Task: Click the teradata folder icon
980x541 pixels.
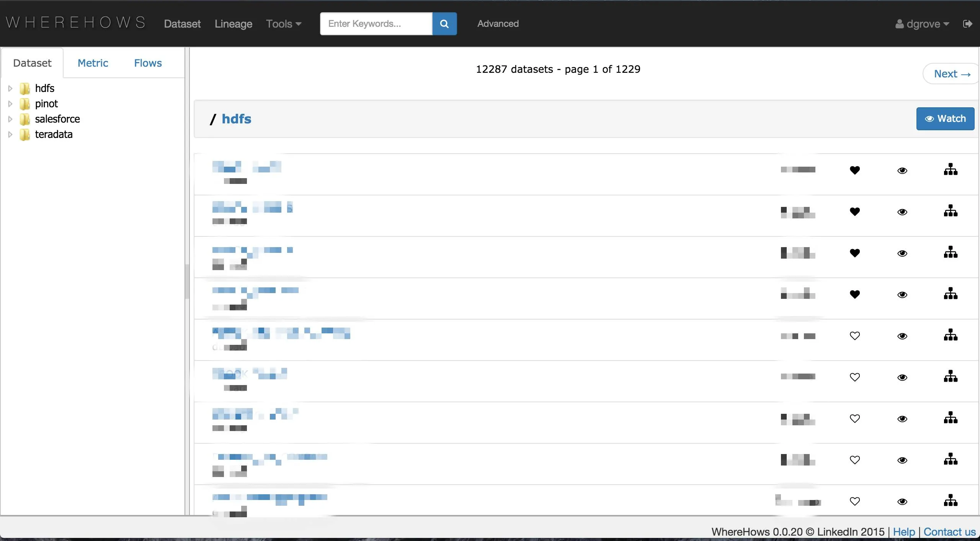Action: click(x=25, y=134)
